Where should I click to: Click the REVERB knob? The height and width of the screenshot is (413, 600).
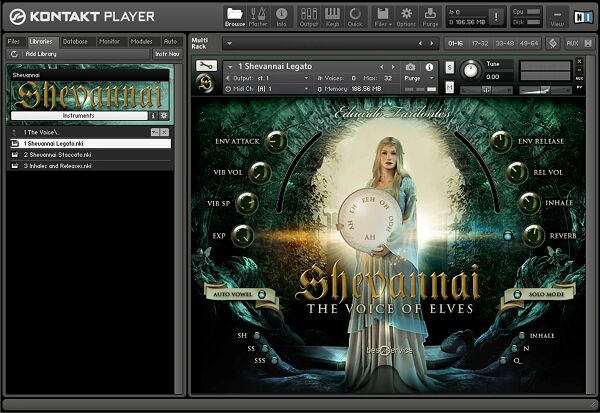tap(533, 235)
